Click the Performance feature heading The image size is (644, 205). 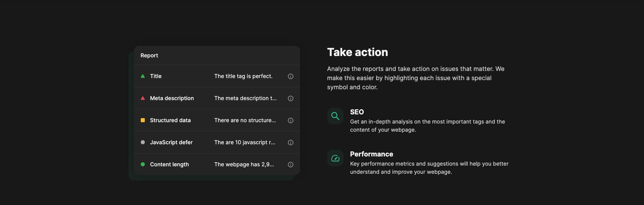[x=371, y=154]
